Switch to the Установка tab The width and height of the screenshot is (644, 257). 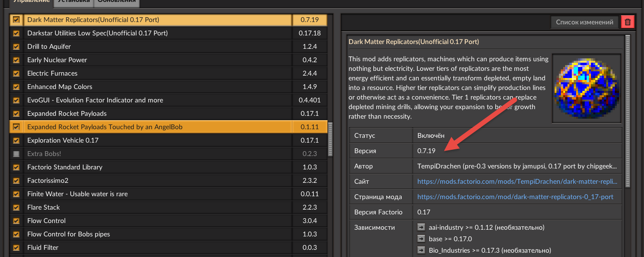[72, 2]
